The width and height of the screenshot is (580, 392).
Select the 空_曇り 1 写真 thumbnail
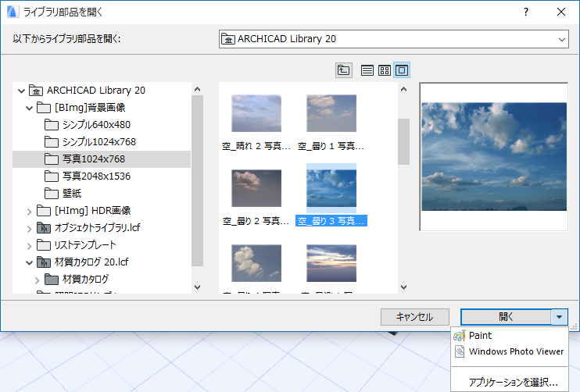pyautogui.click(x=331, y=113)
